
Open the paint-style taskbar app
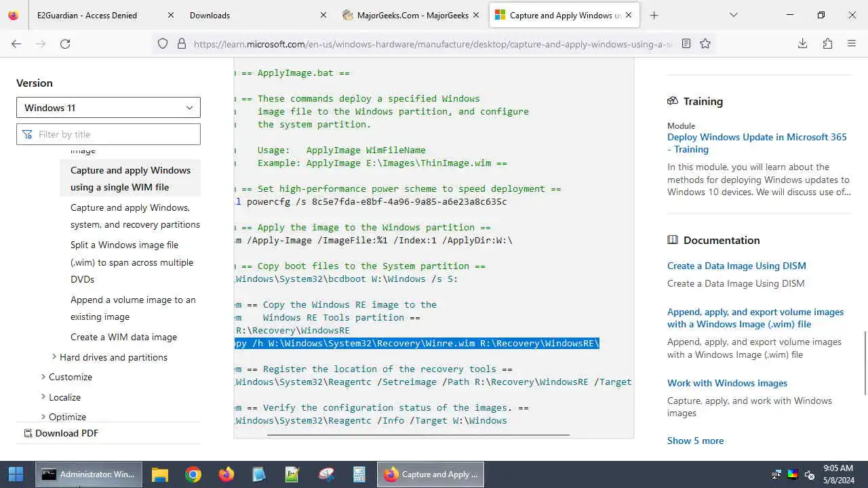(x=326, y=474)
